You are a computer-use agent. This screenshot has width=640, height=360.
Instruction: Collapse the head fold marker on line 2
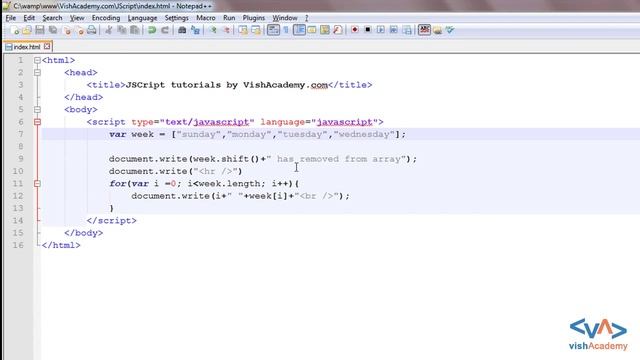pyautogui.click(x=37, y=73)
